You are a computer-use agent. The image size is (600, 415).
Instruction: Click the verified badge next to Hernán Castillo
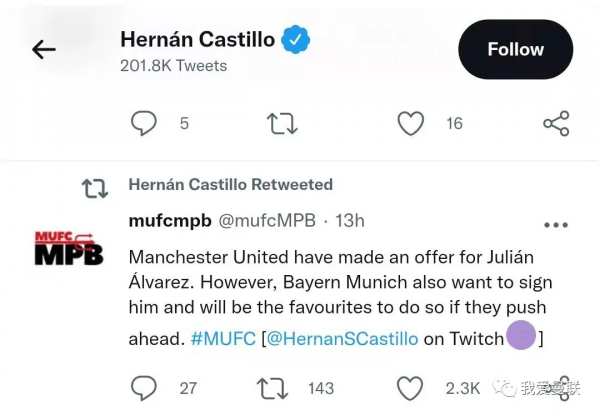pyautogui.click(x=295, y=40)
